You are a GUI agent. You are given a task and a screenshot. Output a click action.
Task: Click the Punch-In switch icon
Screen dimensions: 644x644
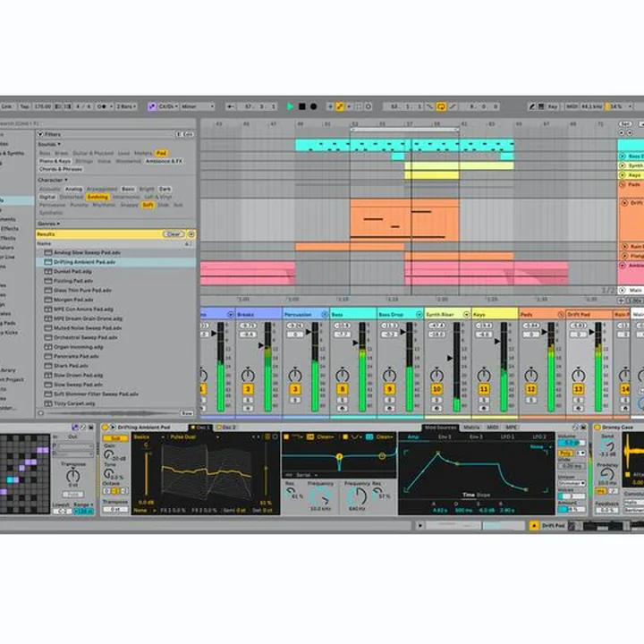(x=429, y=106)
